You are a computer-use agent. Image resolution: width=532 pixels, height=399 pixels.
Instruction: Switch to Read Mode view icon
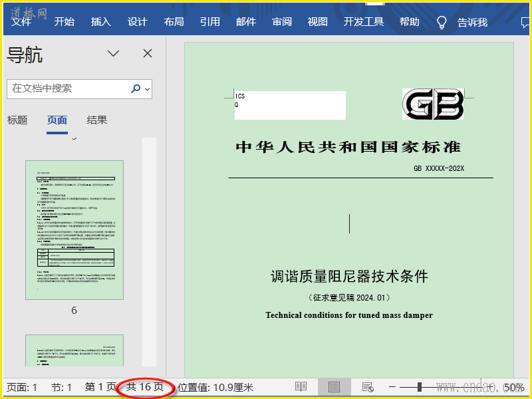click(x=301, y=387)
